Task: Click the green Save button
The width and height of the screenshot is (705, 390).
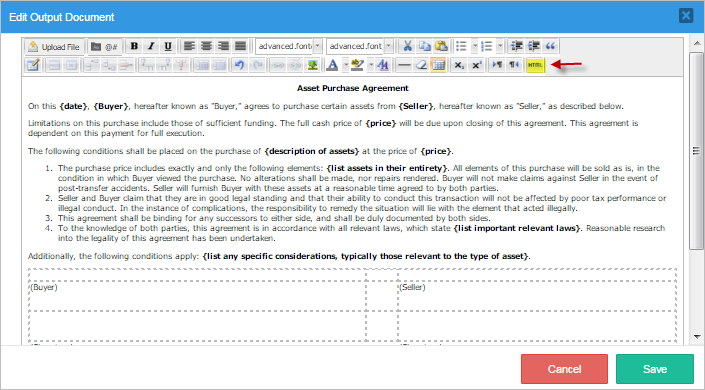Action: pos(655,369)
